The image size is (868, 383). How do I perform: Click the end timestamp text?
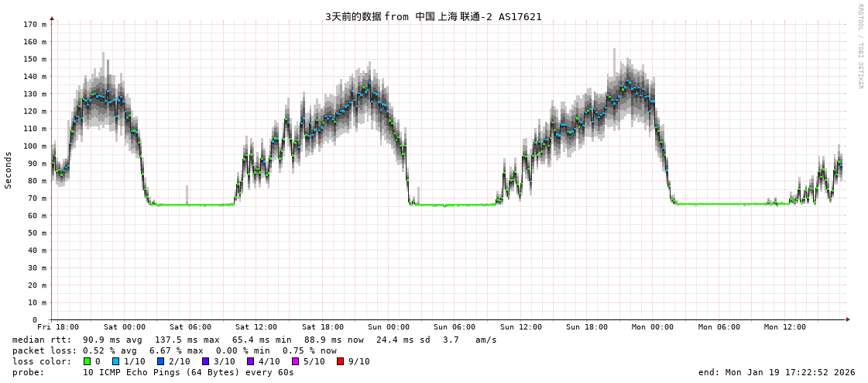coord(777,372)
